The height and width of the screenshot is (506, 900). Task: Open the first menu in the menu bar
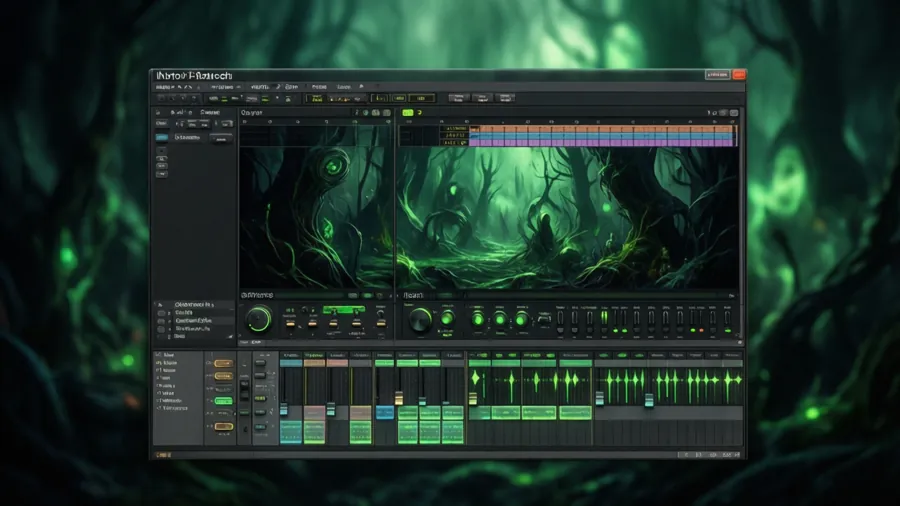click(164, 87)
